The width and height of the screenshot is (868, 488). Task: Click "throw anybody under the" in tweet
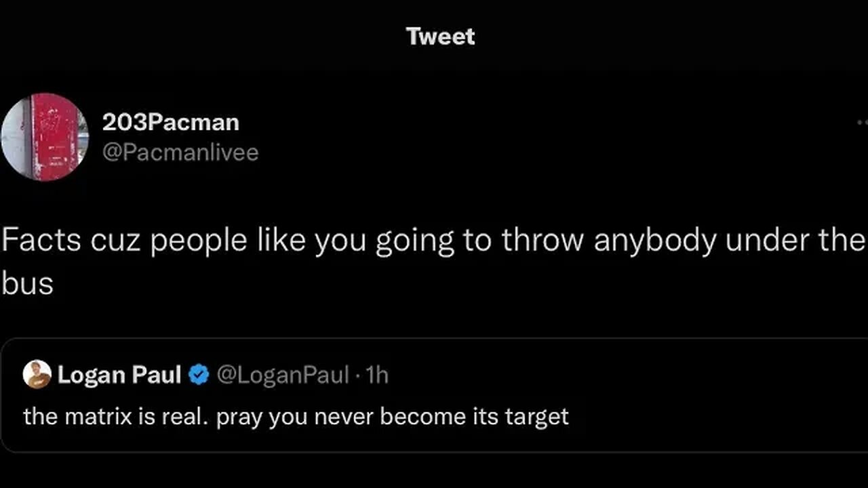683,242
